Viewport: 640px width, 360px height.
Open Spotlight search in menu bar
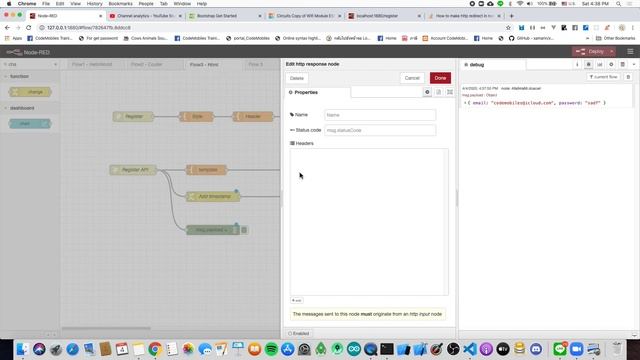619,4
